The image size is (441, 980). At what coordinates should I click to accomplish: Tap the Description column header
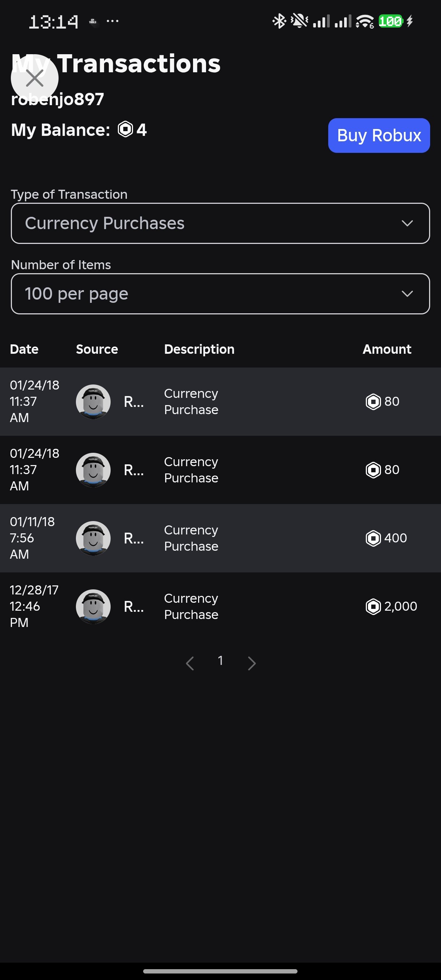coord(200,349)
